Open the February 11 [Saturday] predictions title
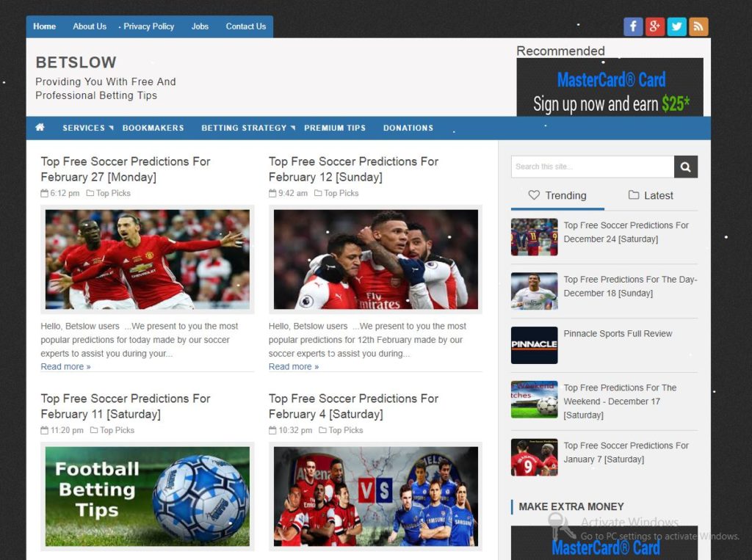The image size is (752, 560). (126, 406)
